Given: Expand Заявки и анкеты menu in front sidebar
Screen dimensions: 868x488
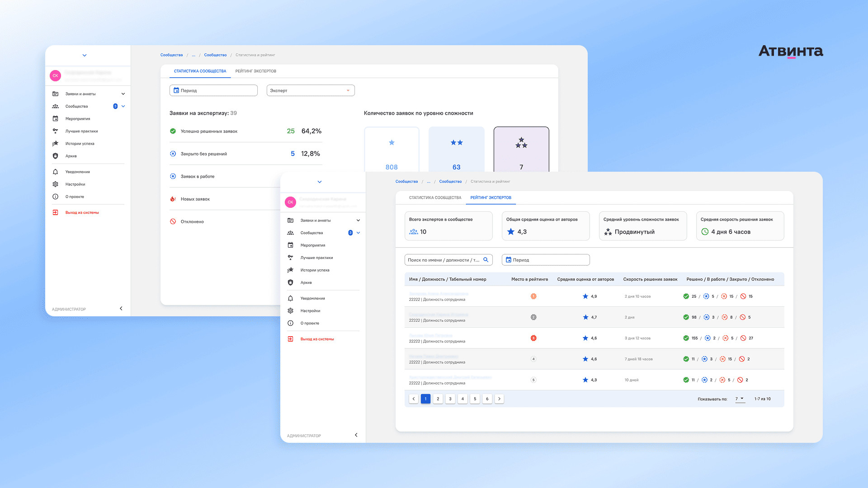Looking at the screenshot, I should [358, 221].
